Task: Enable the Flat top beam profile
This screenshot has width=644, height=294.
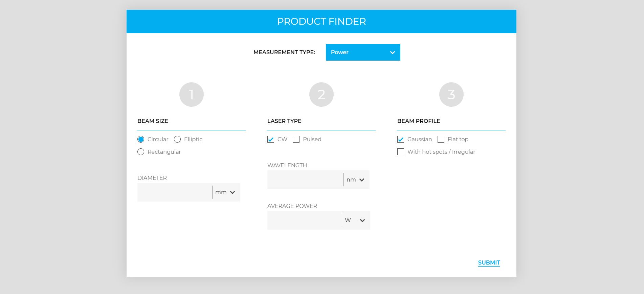Action: pos(441,139)
